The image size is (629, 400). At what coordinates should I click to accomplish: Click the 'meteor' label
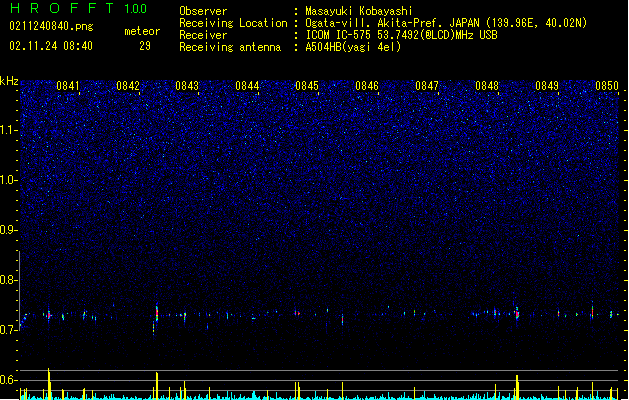[x=142, y=31]
